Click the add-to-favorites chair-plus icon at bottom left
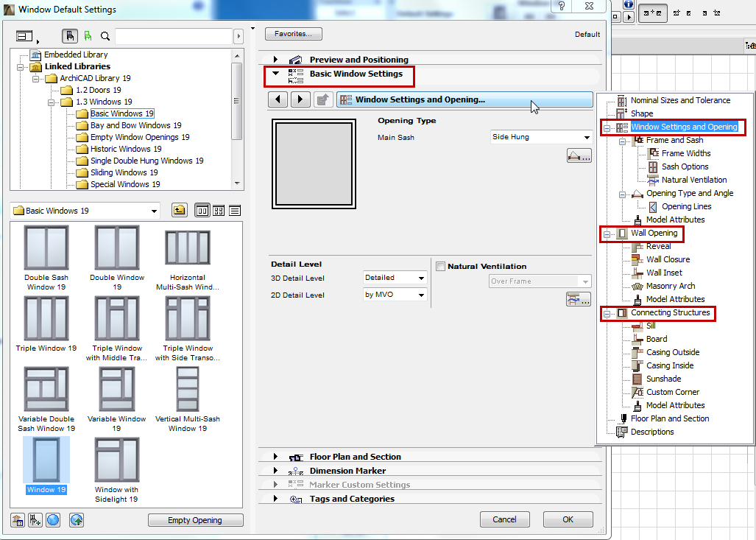756x540 pixels. (35, 519)
